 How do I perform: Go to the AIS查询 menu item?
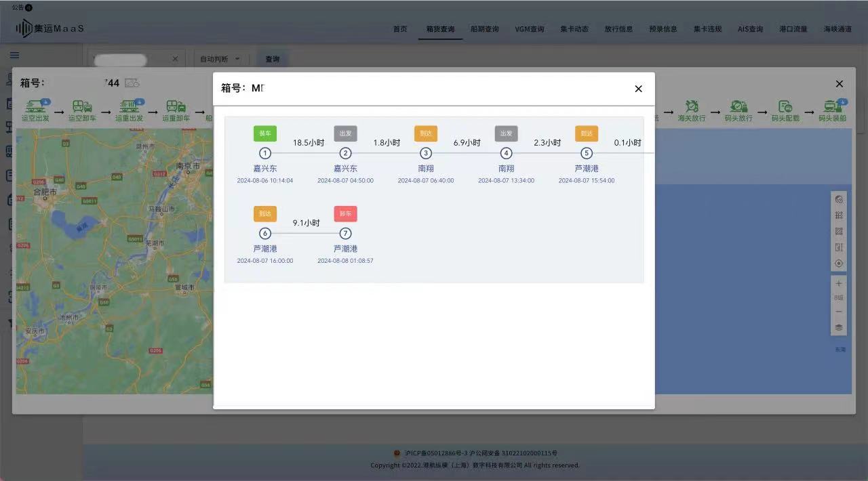pos(750,29)
